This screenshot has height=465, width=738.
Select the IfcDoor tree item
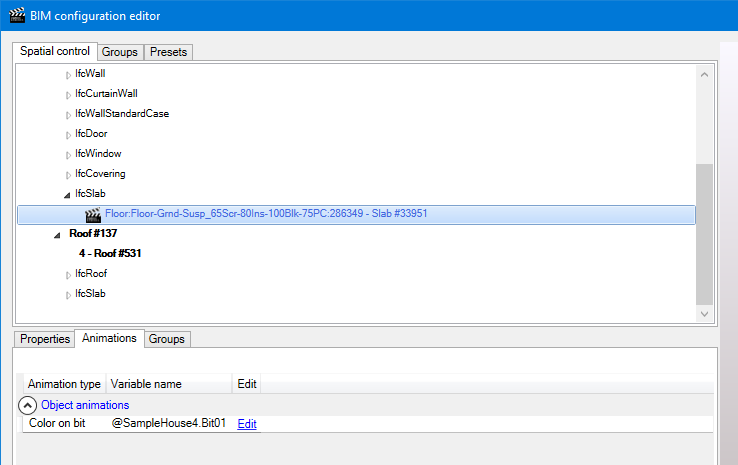91,134
